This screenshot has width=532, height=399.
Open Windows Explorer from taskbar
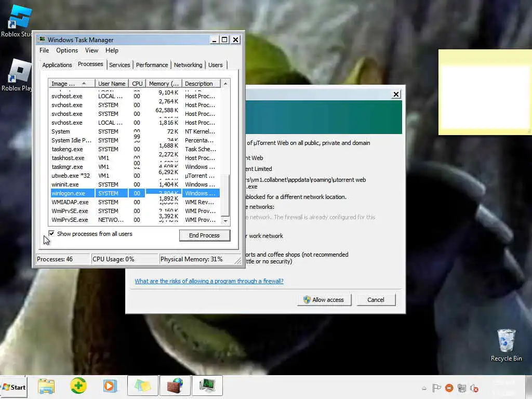pos(46,386)
